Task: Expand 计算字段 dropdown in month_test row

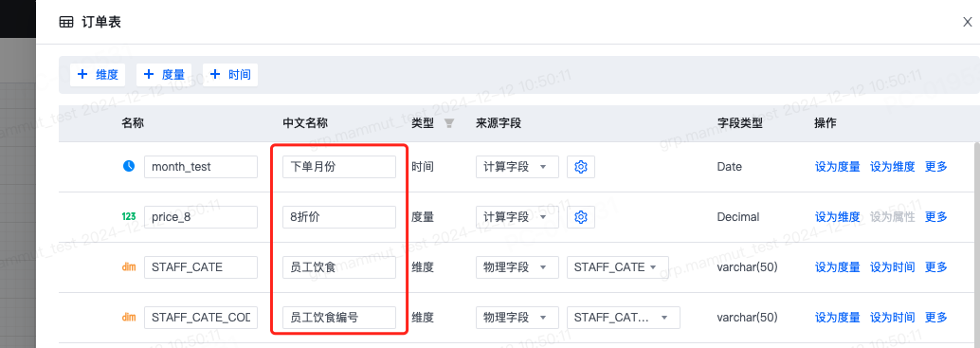Action: [517, 167]
